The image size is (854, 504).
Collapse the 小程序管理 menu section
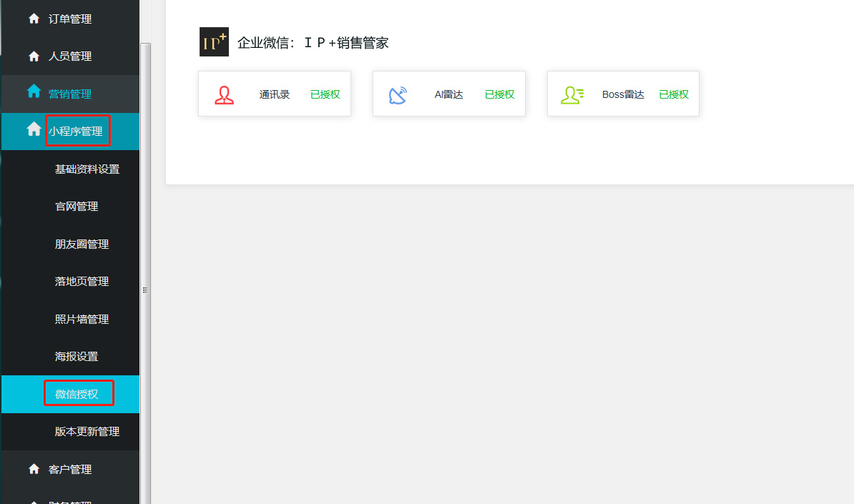76,132
